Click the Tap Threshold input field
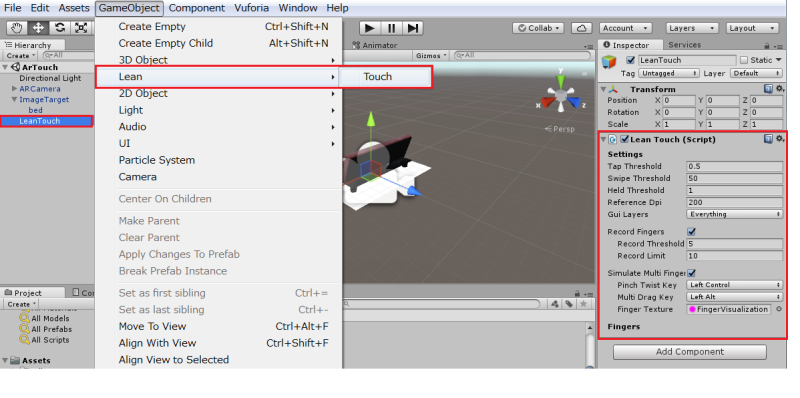Viewport: 800px width, 398px height. 734,166
